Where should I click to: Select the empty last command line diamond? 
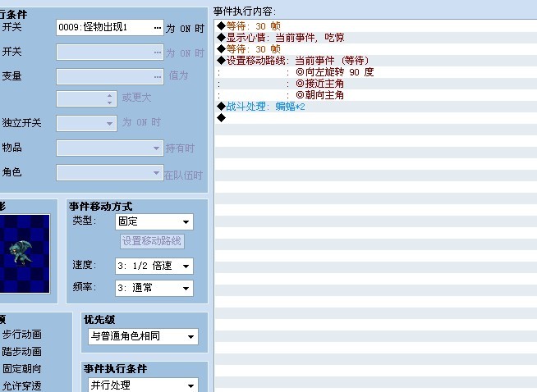(x=221, y=118)
